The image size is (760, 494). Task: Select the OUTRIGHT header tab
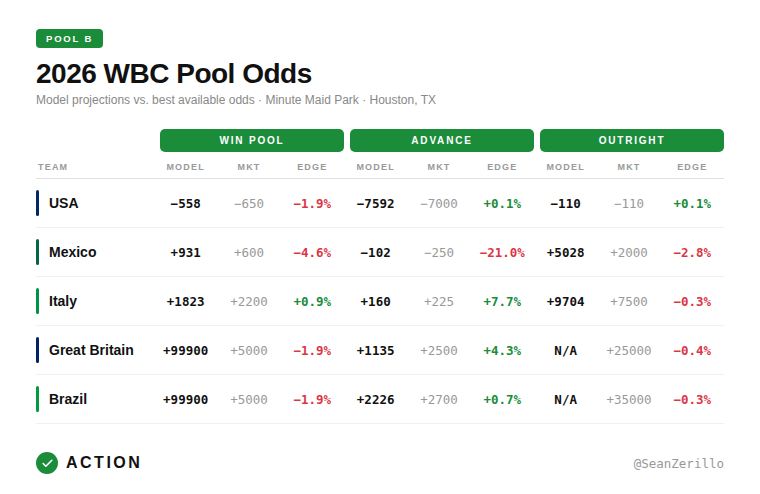631,140
